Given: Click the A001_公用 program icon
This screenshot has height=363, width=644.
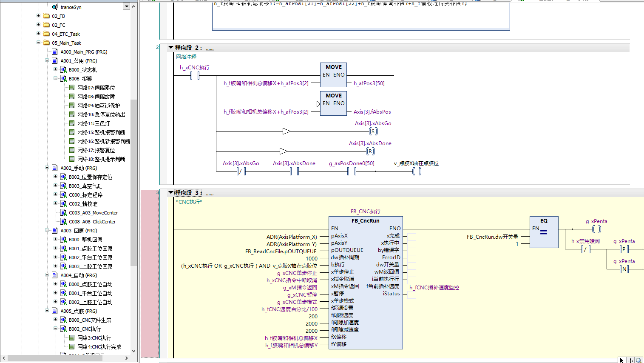Looking at the screenshot, I should [55, 60].
